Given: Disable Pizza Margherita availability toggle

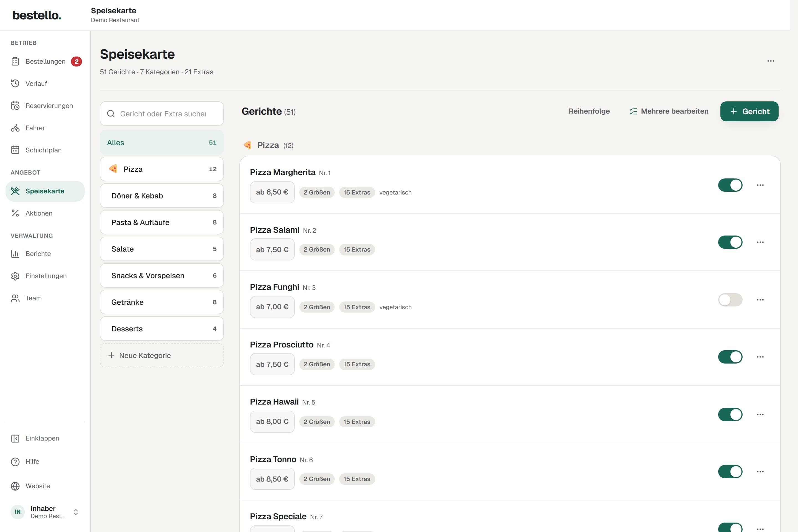Looking at the screenshot, I should [x=730, y=185].
